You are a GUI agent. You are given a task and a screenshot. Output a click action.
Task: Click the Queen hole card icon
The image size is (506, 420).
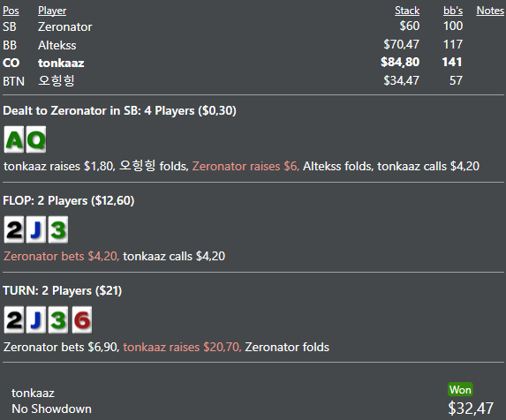click(36, 139)
